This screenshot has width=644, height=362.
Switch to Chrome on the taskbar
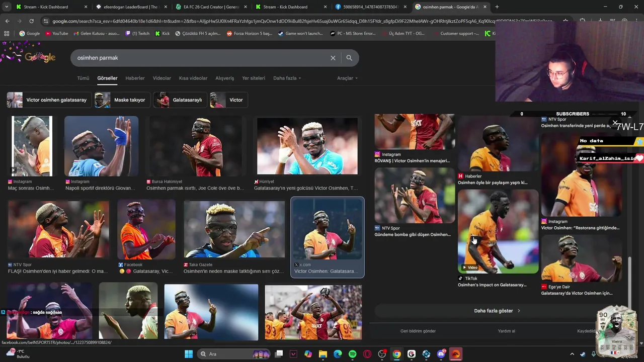pyautogui.click(x=396, y=354)
